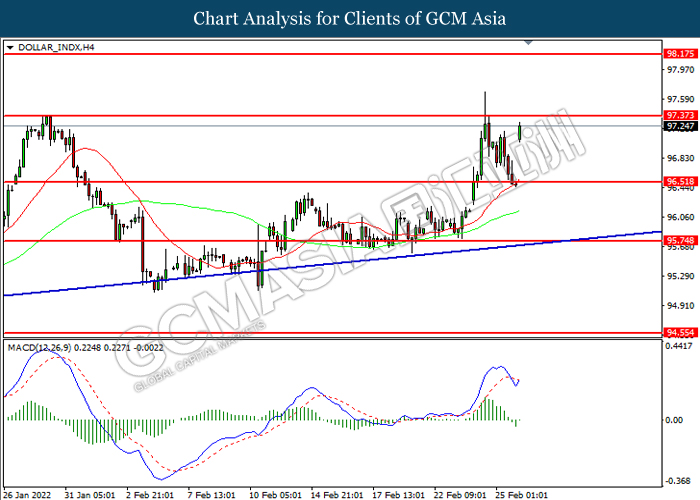Select the latest green candlestick near 97.247
The height and width of the screenshot is (500, 700).
click(520, 132)
